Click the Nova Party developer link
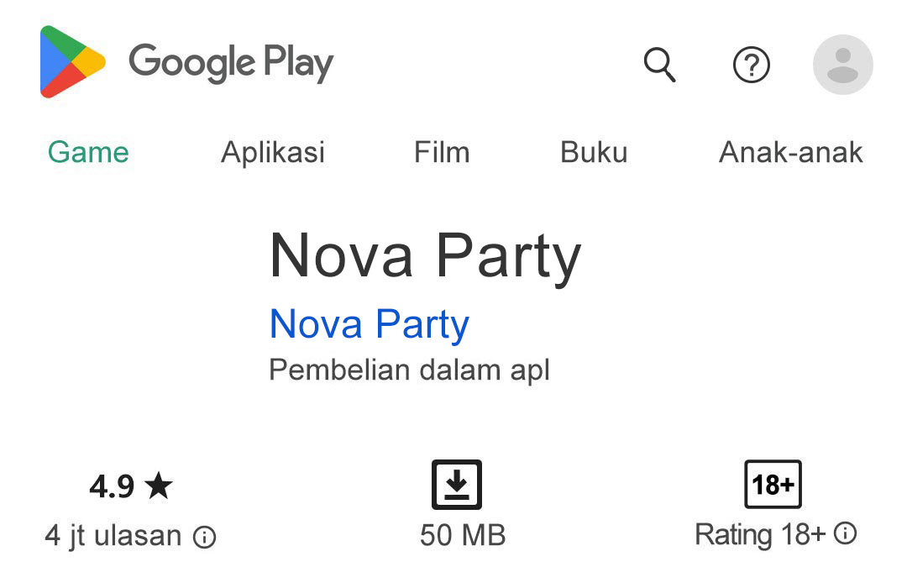The width and height of the screenshot is (907, 588). (x=369, y=323)
